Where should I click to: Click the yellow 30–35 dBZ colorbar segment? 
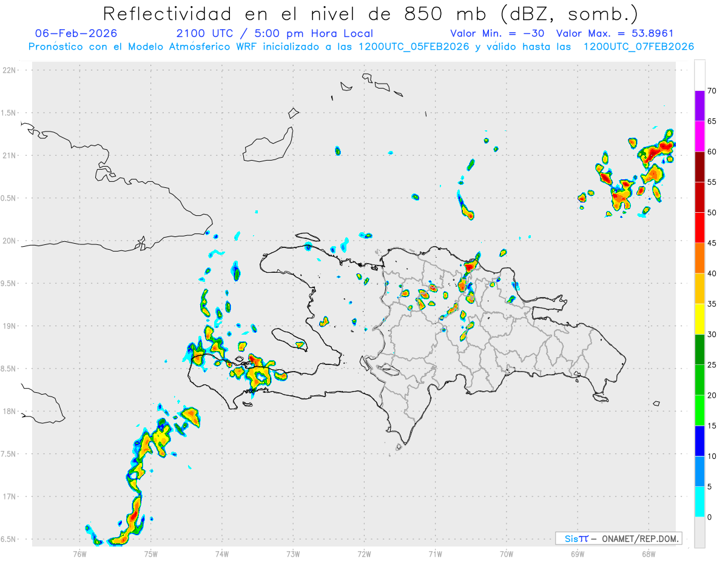pos(700,319)
